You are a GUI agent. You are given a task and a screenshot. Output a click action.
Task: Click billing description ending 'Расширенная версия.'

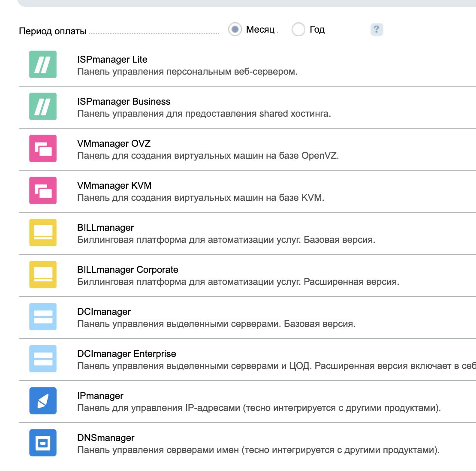tap(238, 282)
